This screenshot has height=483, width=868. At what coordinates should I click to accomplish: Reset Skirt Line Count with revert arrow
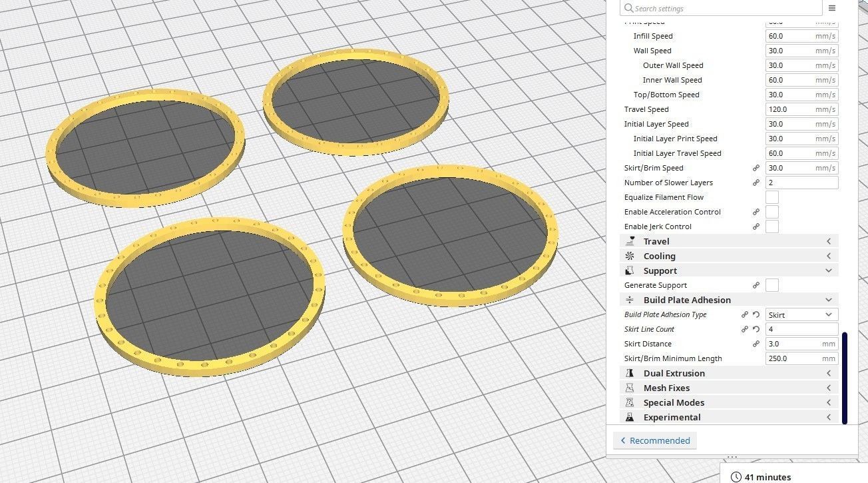click(x=756, y=329)
